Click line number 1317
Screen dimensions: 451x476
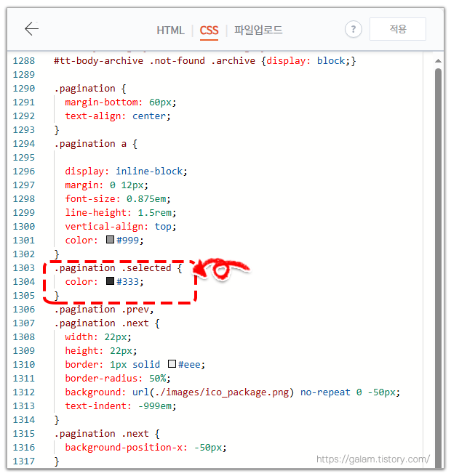[24, 461]
